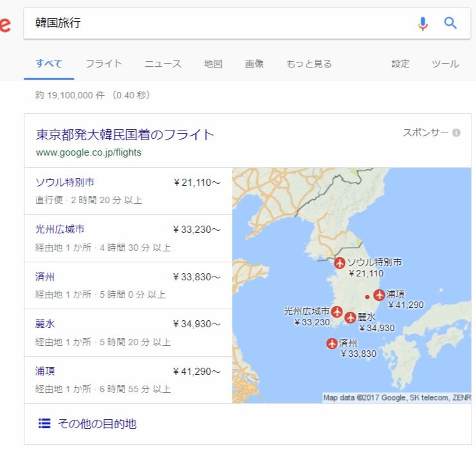Viewport: 476px width, 459px height.
Task: Click the ¥33,830 price on map
Action: coord(358,354)
